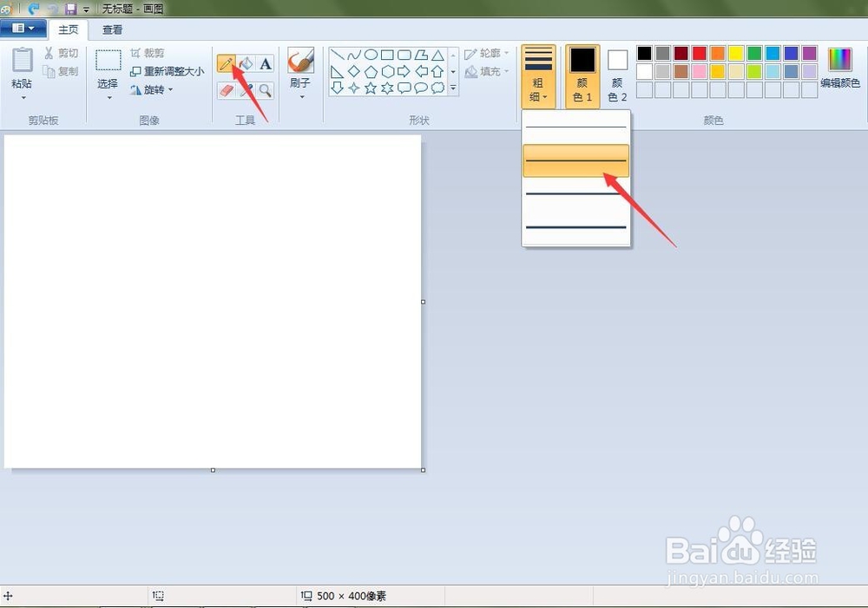The image size is (868, 608).
Task: Select the Right arrow shape
Action: coord(404,71)
